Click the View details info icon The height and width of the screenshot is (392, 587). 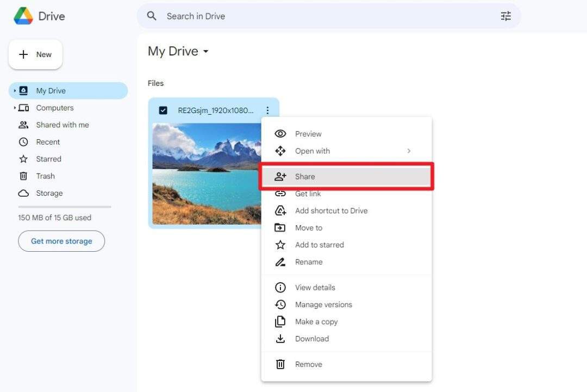[x=280, y=288]
